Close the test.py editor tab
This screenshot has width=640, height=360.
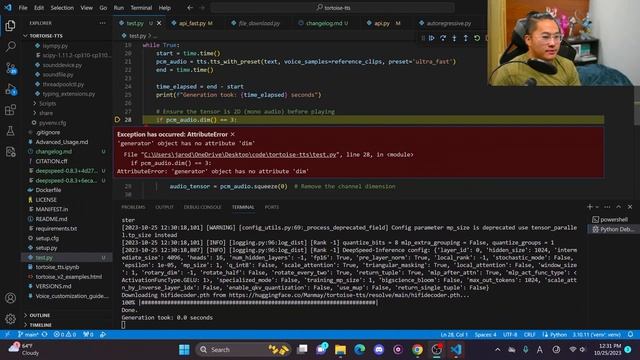[159, 23]
